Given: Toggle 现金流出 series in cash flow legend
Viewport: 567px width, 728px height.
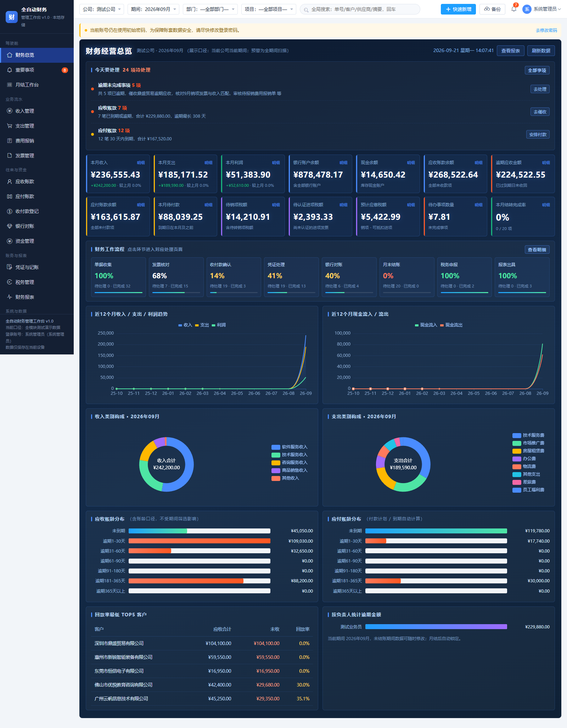Looking at the screenshot, I should point(451,325).
